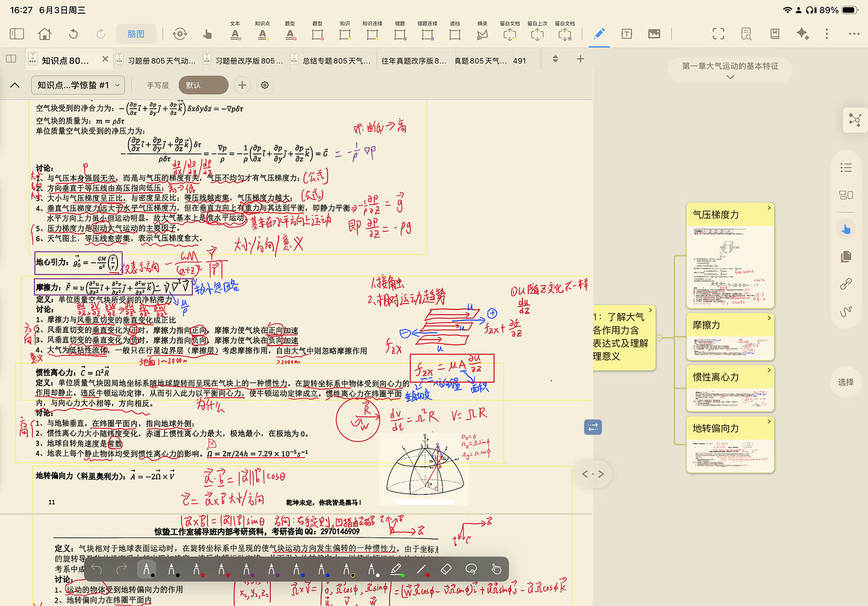The image size is (868, 606).
Task: Click the blue swap arrows button on divider
Action: pos(593,427)
